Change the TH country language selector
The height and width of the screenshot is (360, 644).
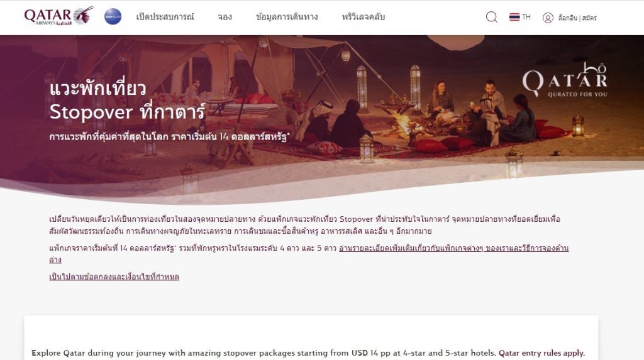point(520,17)
